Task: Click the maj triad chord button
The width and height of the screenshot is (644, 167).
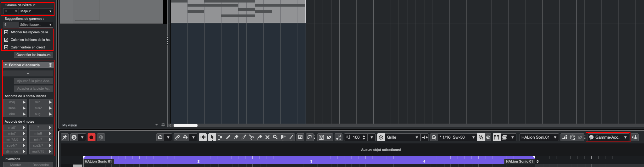Action: 12,102
